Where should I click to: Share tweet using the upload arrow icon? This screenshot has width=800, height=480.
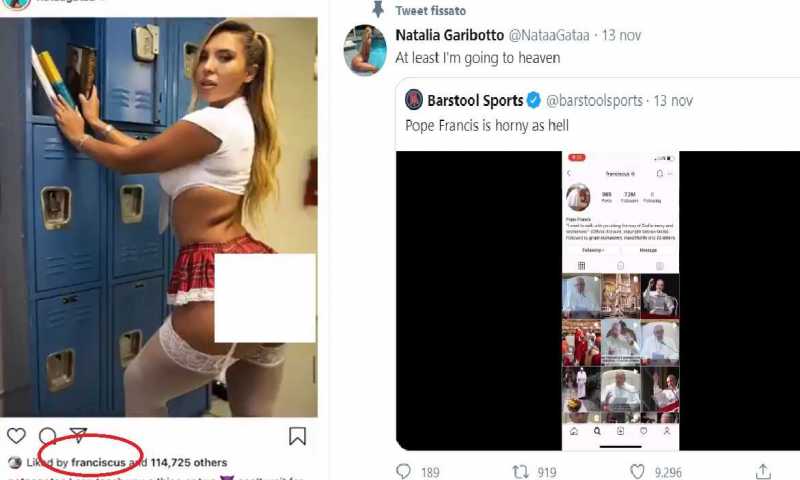763,472
